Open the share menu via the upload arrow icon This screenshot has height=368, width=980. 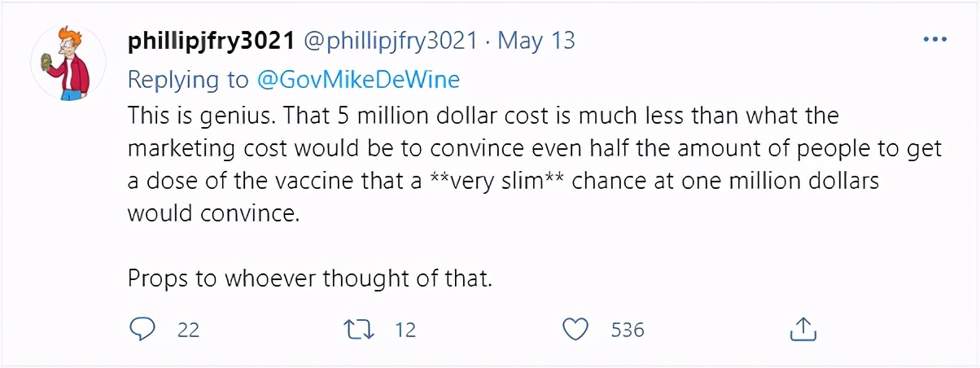pyautogui.click(x=803, y=329)
